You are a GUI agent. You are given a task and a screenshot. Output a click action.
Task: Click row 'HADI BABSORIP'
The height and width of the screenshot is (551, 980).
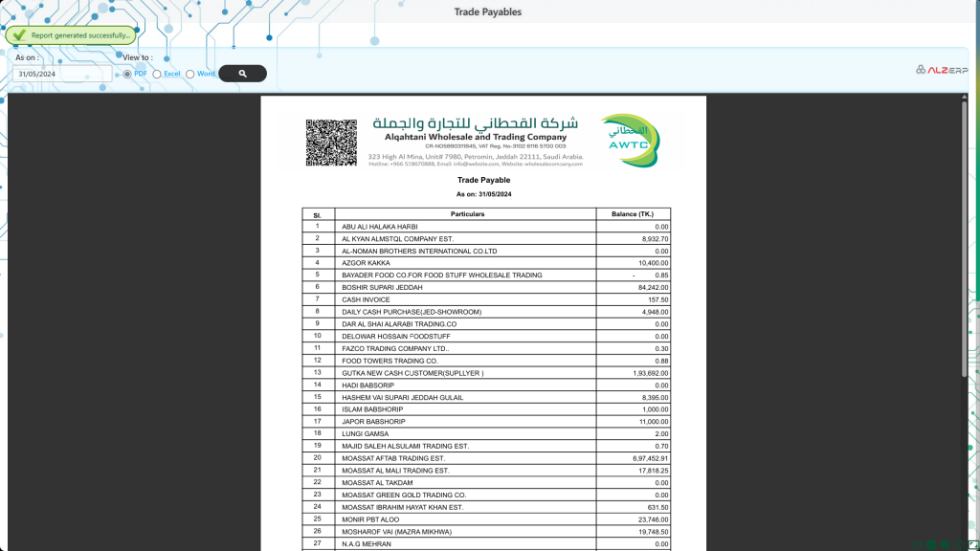(x=486, y=386)
